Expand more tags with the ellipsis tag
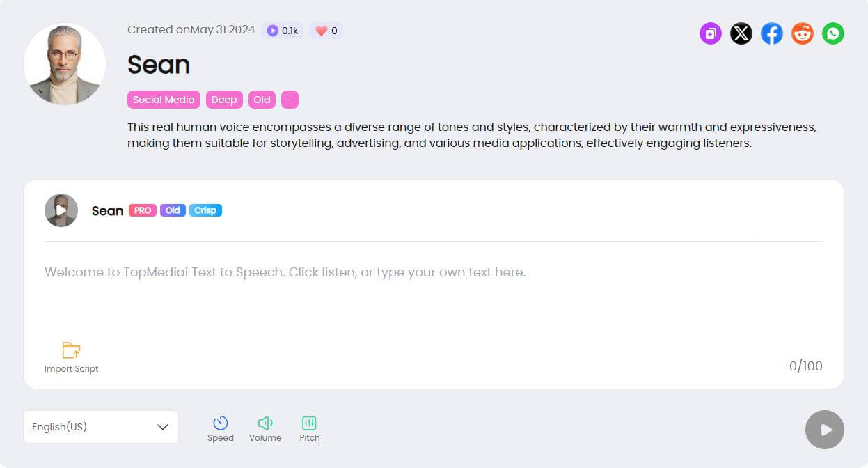This screenshot has width=868, height=468. pyautogui.click(x=290, y=100)
